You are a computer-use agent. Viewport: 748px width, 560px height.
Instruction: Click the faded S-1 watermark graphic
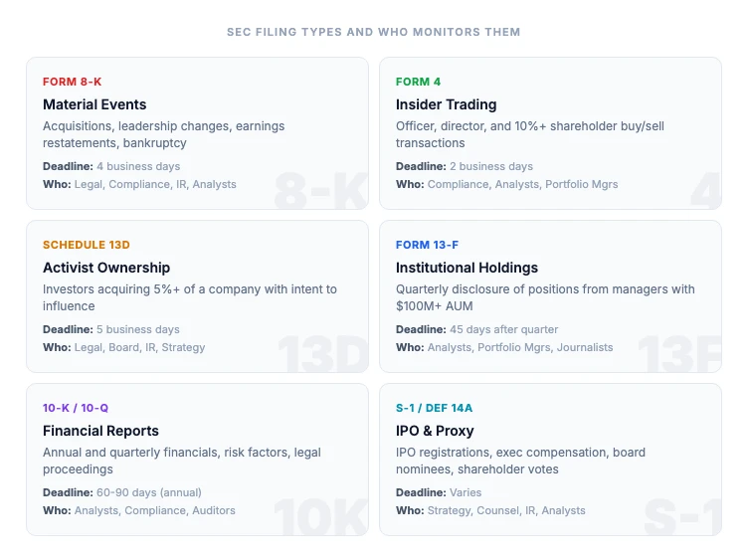click(681, 518)
